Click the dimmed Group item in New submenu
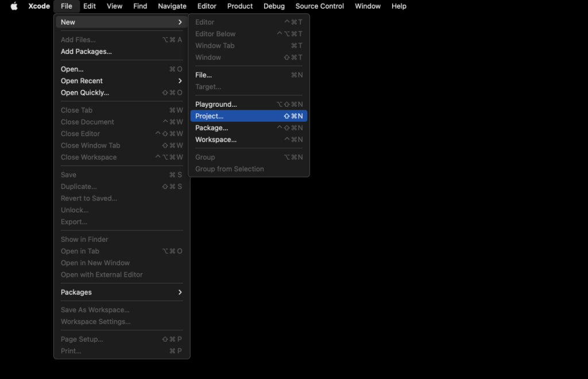 point(249,157)
